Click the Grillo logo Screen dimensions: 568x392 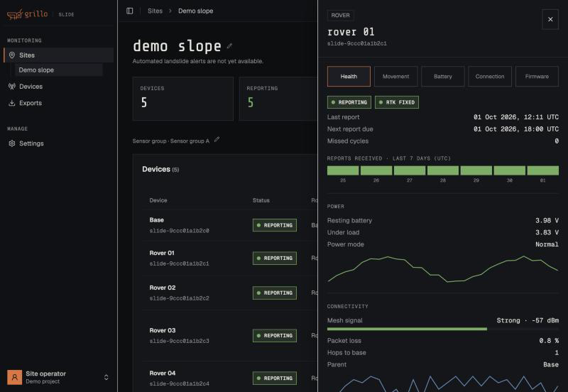(x=28, y=14)
